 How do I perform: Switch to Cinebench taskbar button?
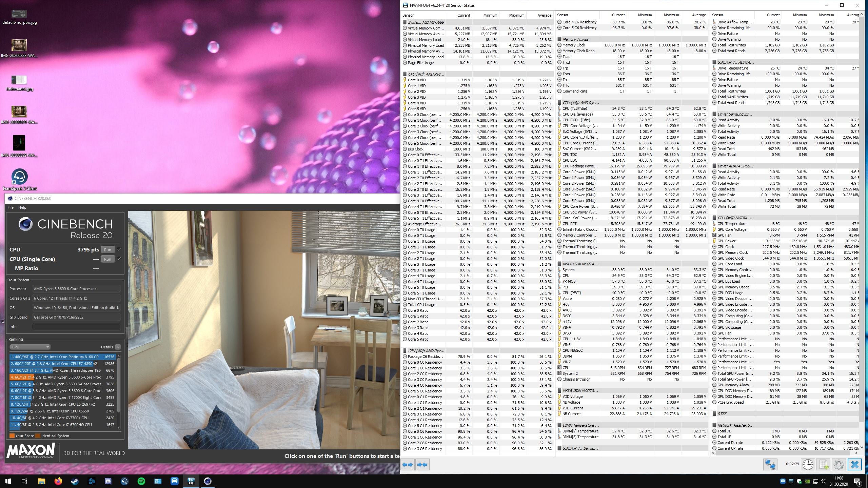coord(208,481)
